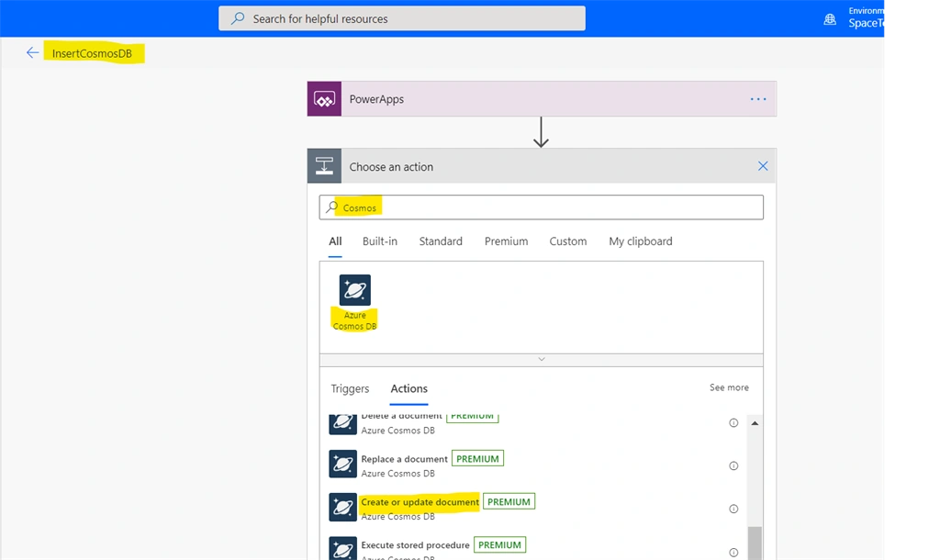The width and height of the screenshot is (940, 560).
Task: Click the Choose an action step icon
Action: click(324, 166)
